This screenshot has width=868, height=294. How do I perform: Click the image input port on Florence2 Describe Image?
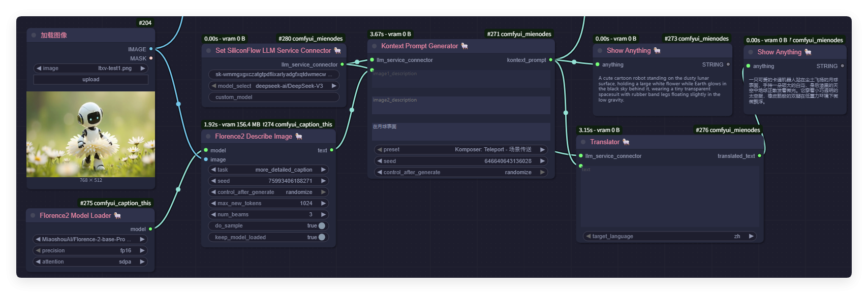[x=206, y=159]
